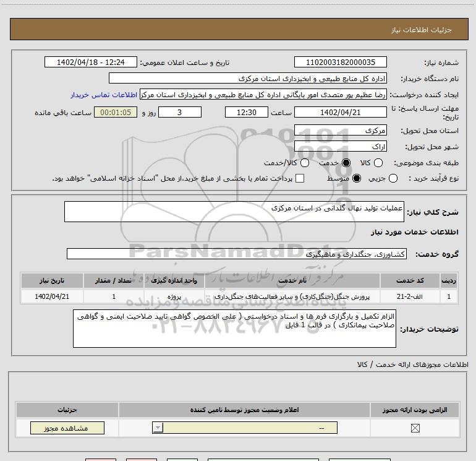Click the الزامی بودن ارائه مجوز header
This screenshot has width=476, height=461.
[415, 410]
